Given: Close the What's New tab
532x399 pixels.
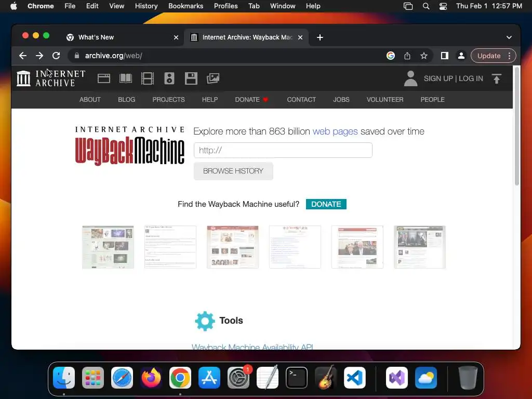Looking at the screenshot, I should [176, 37].
